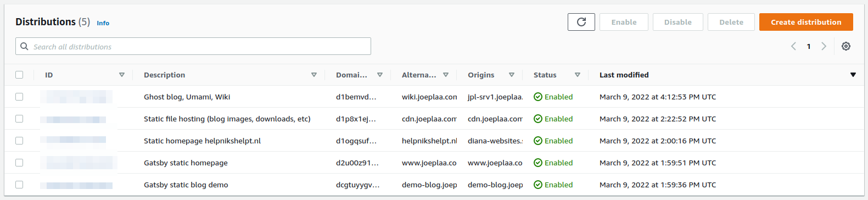Go to previous page arrow
Image resolution: width=868 pixels, height=200 pixels.
(x=793, y=46)
